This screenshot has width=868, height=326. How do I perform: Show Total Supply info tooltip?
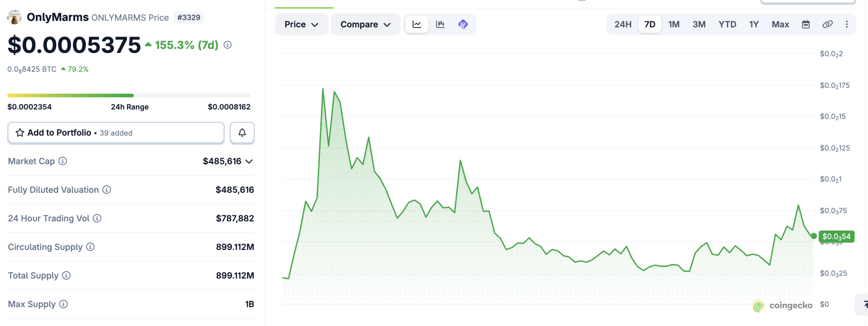point(66,276)
